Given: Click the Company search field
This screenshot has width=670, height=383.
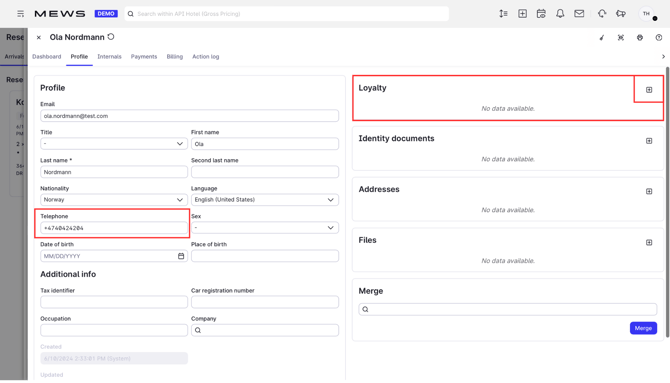Looking at the screenshot, I should pyautogui.click(x=265, y=330).
